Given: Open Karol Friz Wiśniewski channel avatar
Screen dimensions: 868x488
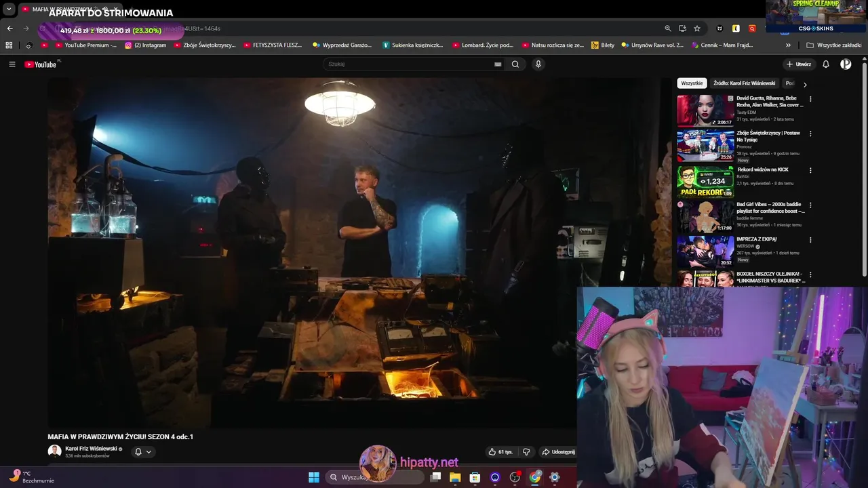Looking at the screenshot, I should tap(54, 451).
